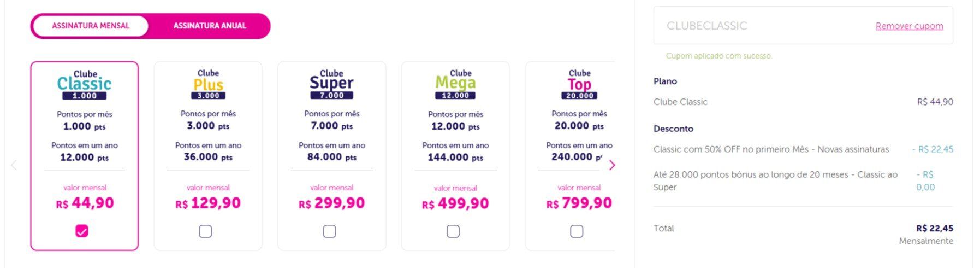The image size is (980, 268).
Task: Click the Remover cupom link
Action: [x=909, y=26]
